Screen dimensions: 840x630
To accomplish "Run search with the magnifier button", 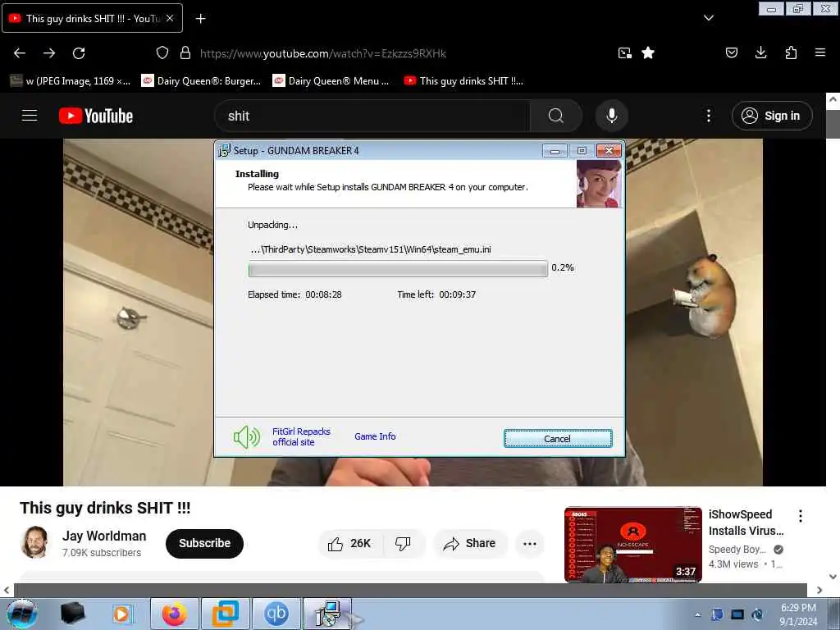I will 555,116.
